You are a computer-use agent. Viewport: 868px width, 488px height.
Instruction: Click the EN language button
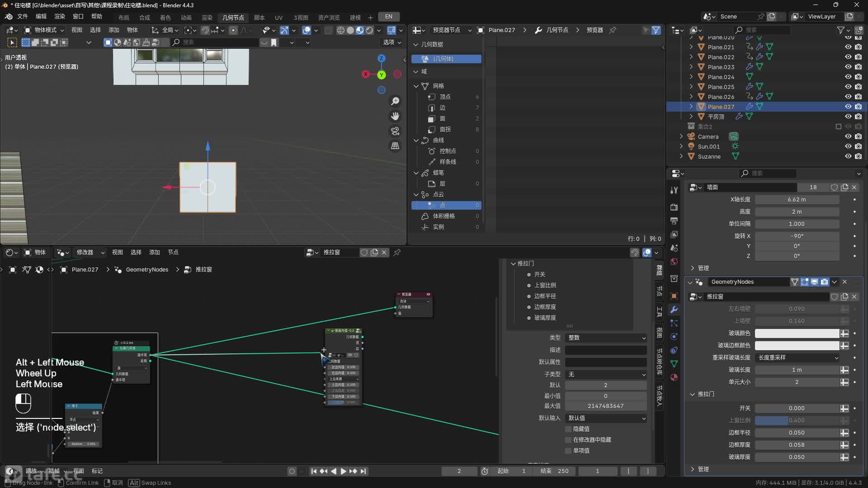pyautogui.click(x=389, y=17)
